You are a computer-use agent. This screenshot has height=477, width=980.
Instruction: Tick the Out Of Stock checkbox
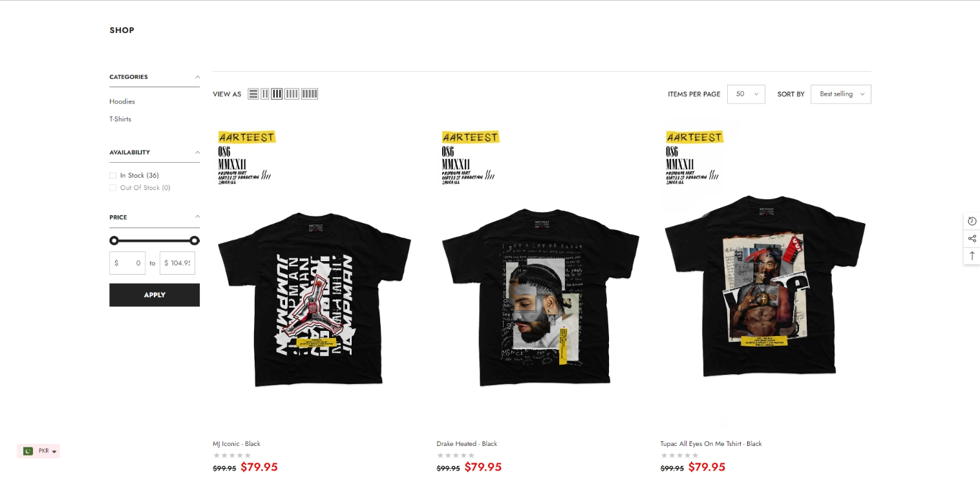click(x=113, y=187)
